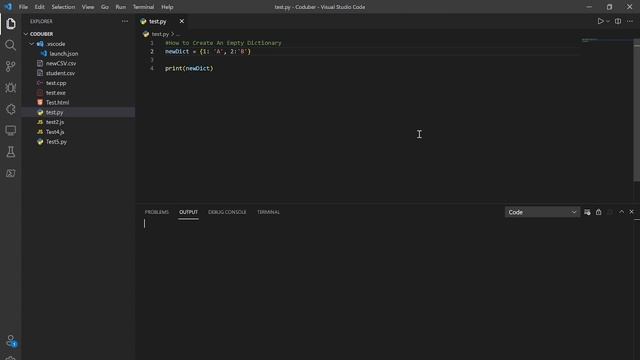This screenshot has width=640, height=360.
Task: Click test.py in the breadcrumb
Action: tap(160, 34)
